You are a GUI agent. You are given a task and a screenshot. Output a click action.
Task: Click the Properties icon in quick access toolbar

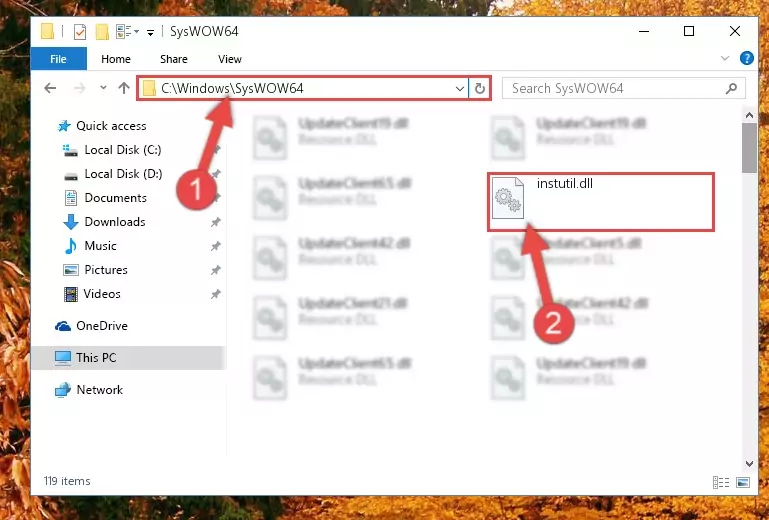(79, 32)
